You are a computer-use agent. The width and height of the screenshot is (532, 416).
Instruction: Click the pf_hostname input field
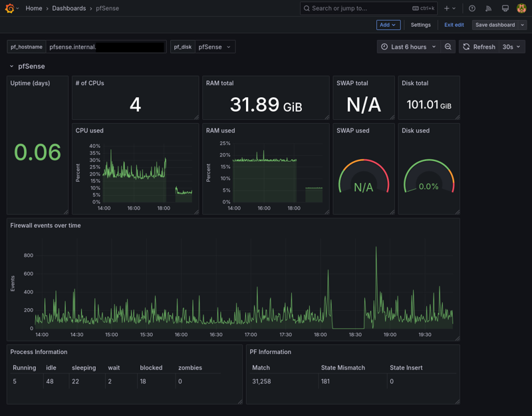106,47
